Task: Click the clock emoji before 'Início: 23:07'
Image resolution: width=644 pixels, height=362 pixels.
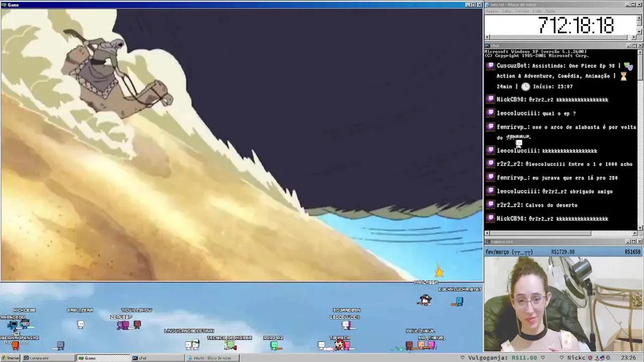Action: tap(525, 86)
